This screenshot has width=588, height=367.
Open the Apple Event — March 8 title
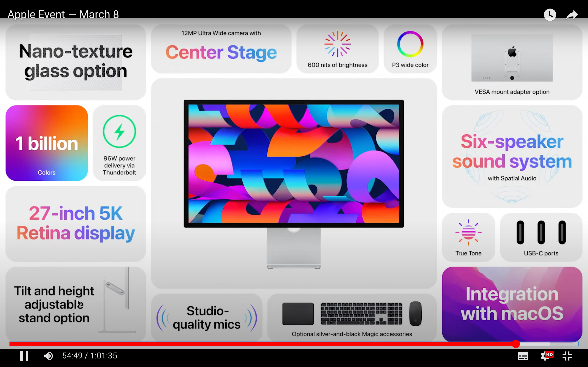[x=63, y=14]
